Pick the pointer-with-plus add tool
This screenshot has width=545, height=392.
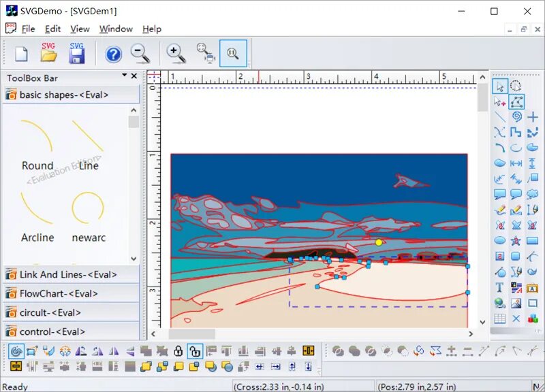pos(500,101)
